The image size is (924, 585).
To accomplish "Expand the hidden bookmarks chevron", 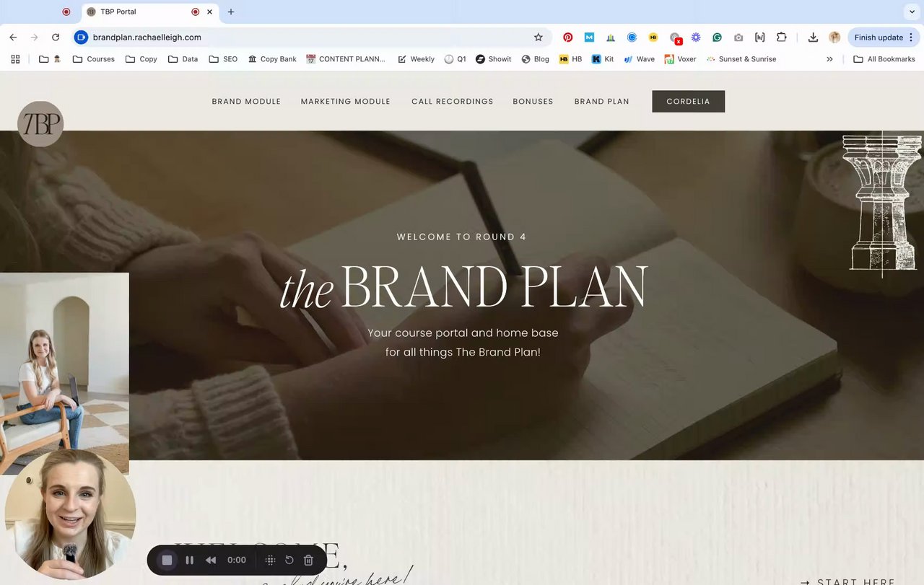I will tap(829, 59).
